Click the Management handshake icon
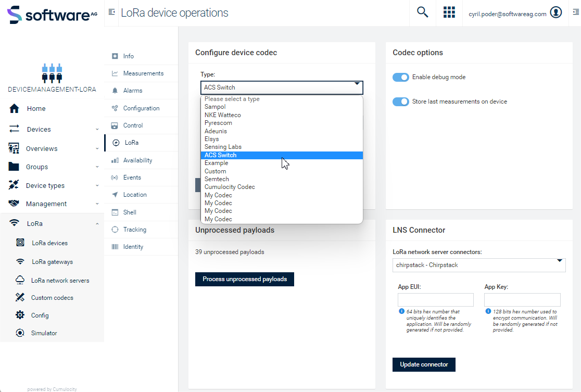Screen dimensions: 581x392 pyautogui.click(x=14, y=204)
